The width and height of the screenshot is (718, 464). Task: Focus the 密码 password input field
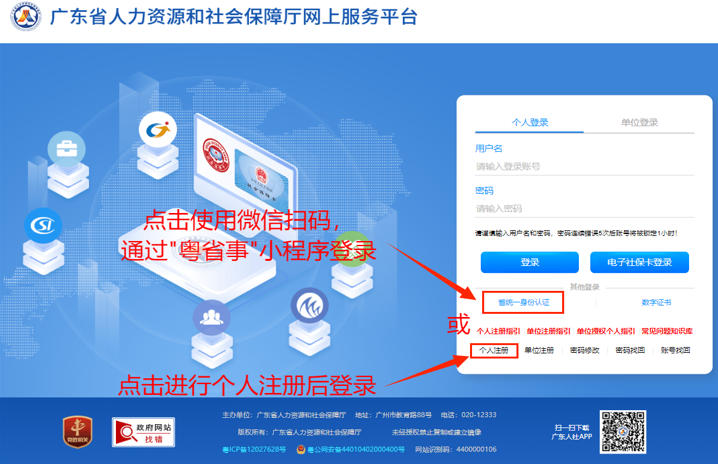pyautogui.click(x=584, y=209)
